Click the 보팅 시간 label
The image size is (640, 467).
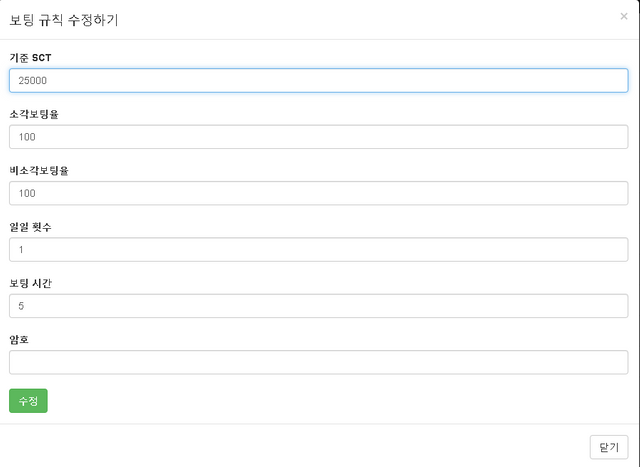[30, 283]
